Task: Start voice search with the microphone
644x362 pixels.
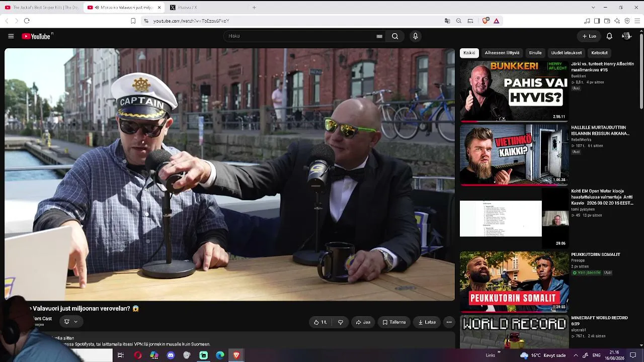Action: [415, 36]
